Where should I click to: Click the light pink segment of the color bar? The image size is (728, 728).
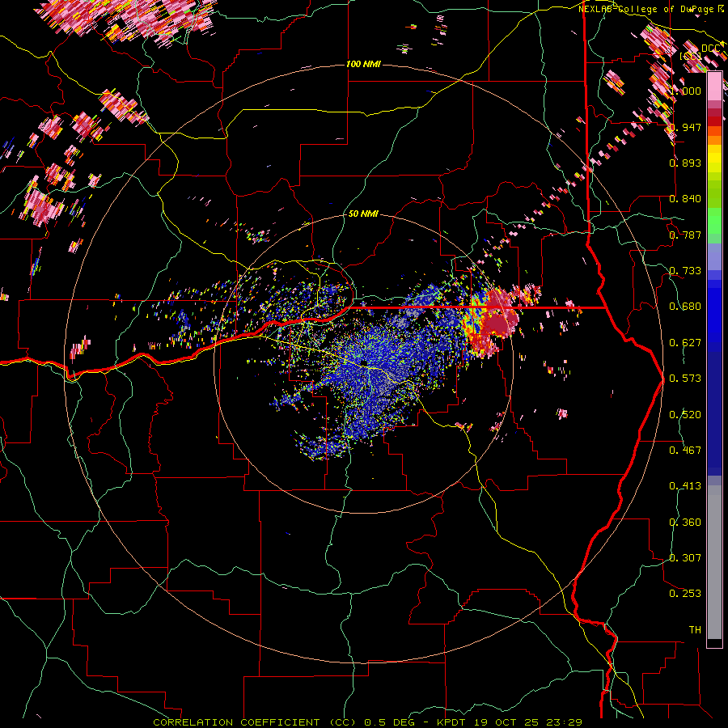(x=714, y=87)
